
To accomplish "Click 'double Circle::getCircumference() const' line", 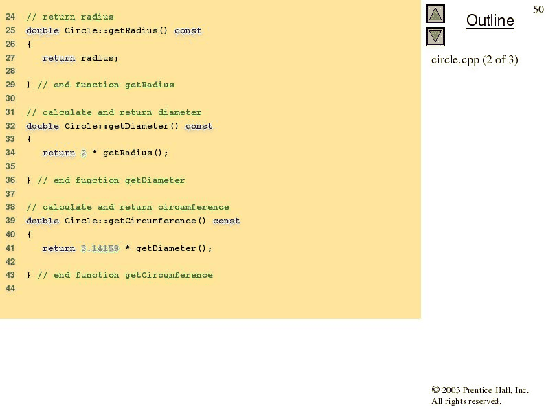I will pos(133,221).
